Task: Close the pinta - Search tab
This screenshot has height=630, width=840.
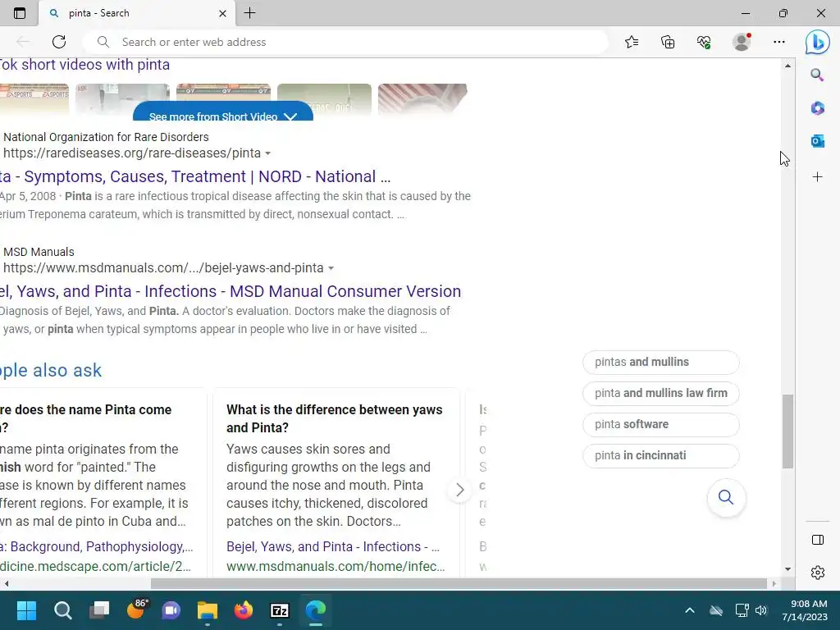Action: pos(222,13)
